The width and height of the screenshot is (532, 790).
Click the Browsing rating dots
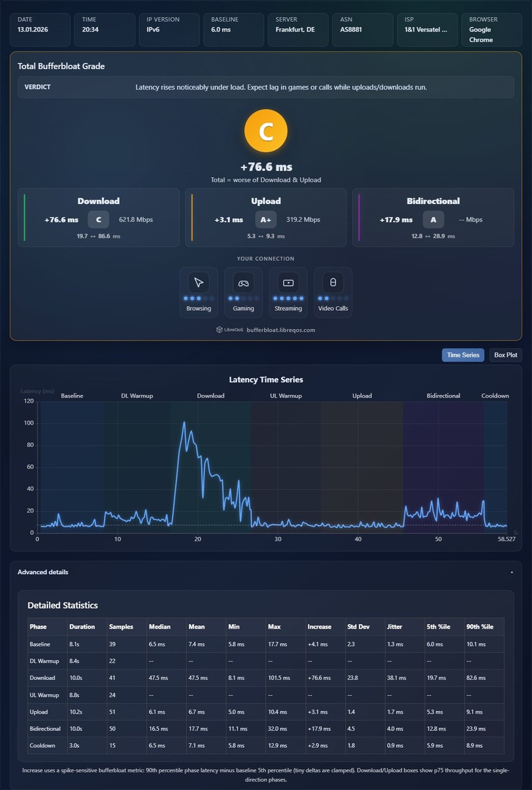click(199, 298)
